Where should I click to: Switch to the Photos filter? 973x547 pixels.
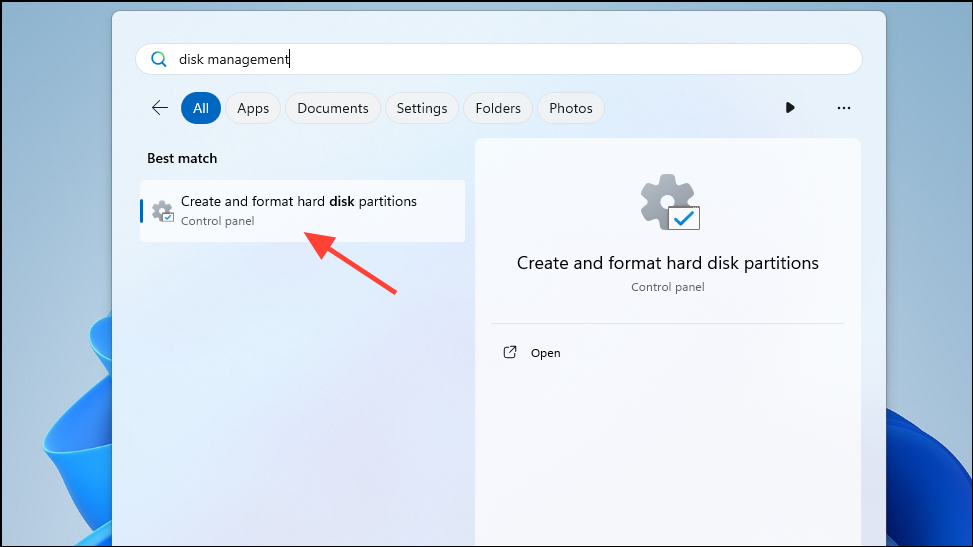click(571, 108)
